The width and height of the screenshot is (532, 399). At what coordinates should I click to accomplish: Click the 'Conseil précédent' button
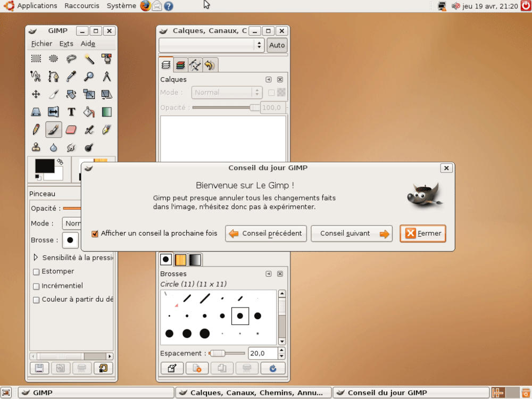pos(266,234)
